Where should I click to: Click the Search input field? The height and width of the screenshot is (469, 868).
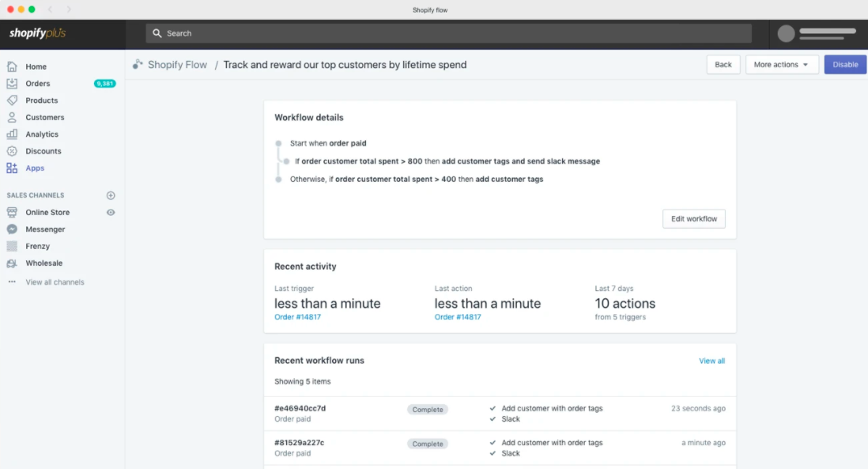[448, 33]
